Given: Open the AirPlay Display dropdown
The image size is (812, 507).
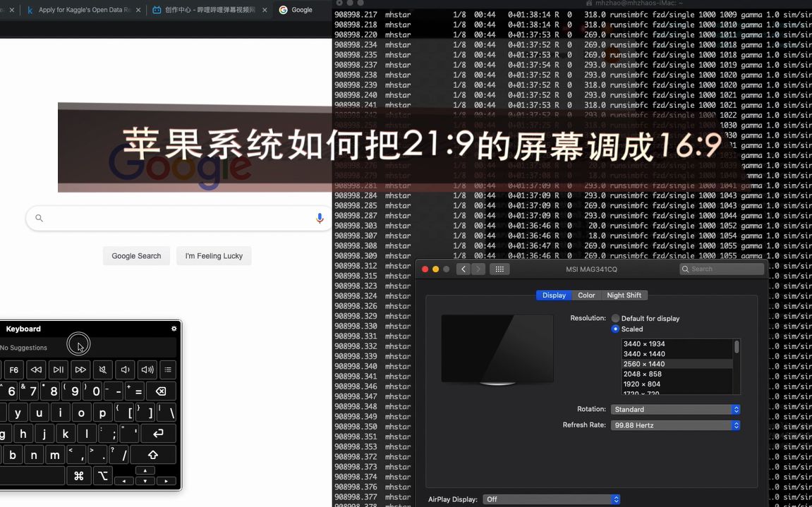Looking at the screenshot, I should pos(551,499).
